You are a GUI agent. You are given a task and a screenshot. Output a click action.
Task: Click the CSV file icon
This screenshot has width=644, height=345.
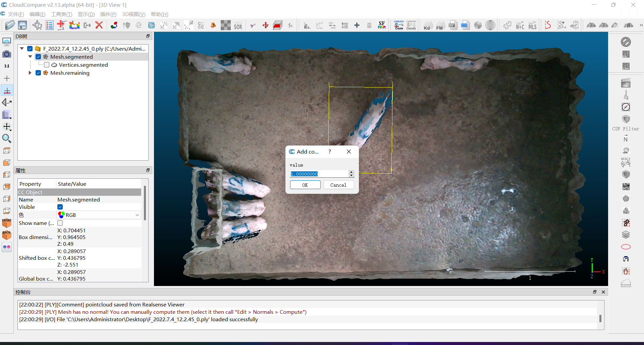coord(465,25)
